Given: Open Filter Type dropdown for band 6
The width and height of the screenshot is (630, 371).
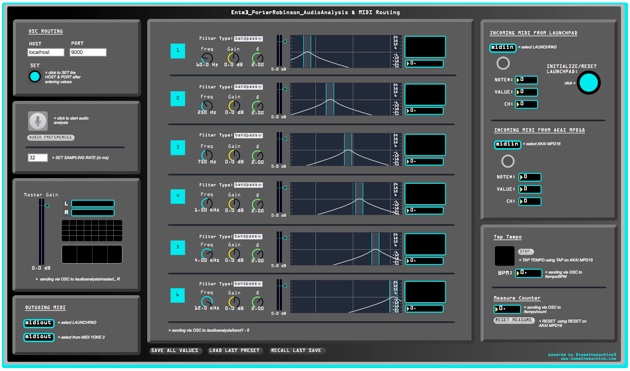Looking at the screenshot, I should coord(248,284).
